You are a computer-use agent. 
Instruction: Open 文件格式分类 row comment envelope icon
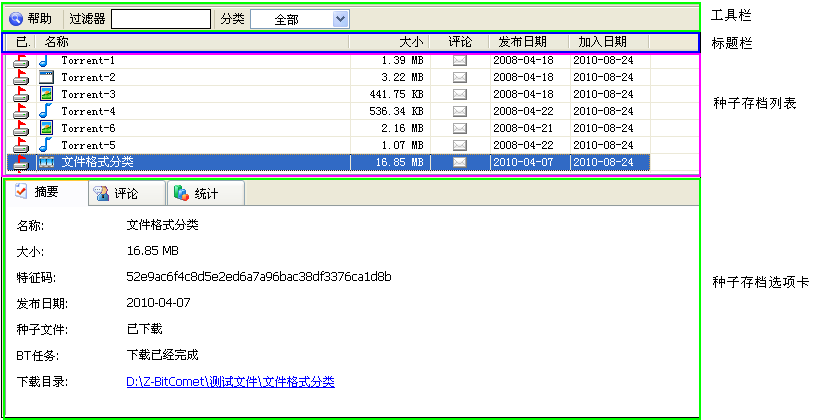[x=460, y=162]
